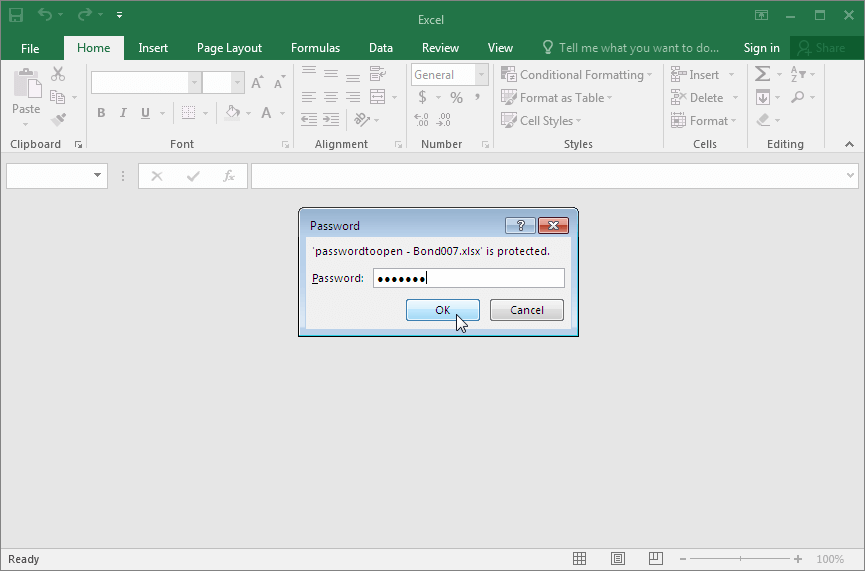Click the Font Color letter A

tap(266, 113)
